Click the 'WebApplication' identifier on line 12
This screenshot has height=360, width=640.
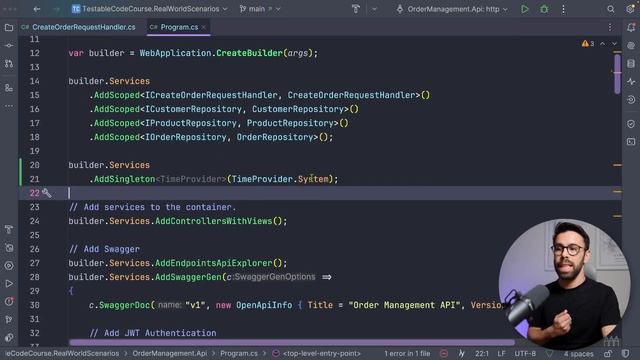[x=175, y=53]
